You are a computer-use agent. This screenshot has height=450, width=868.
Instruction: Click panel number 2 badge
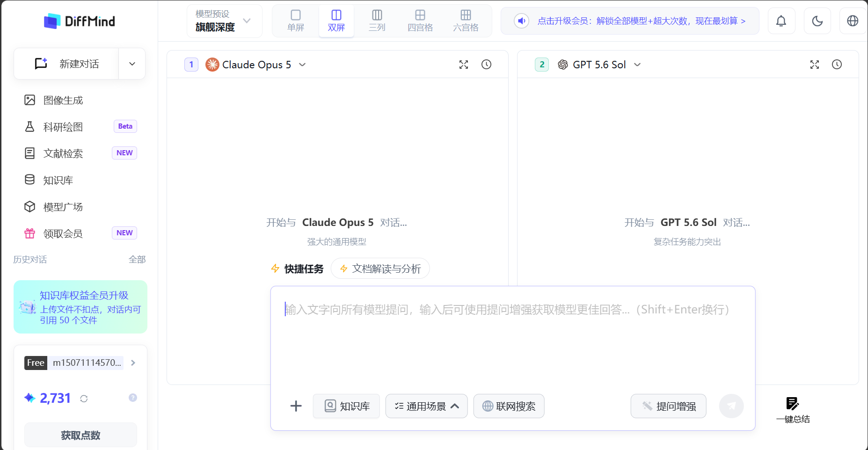[542, 65]
